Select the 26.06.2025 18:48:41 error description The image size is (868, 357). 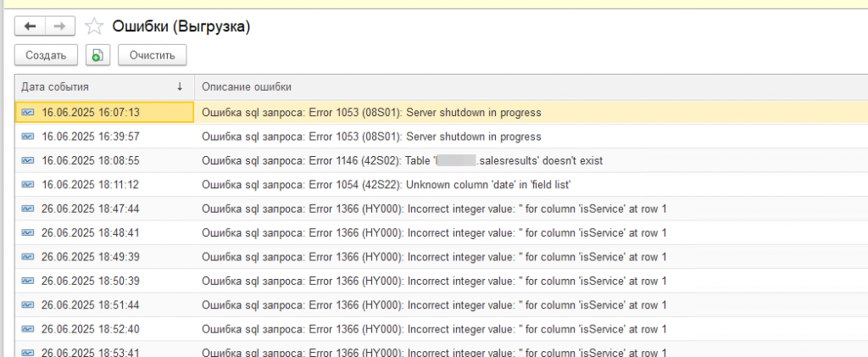point(434,233)
